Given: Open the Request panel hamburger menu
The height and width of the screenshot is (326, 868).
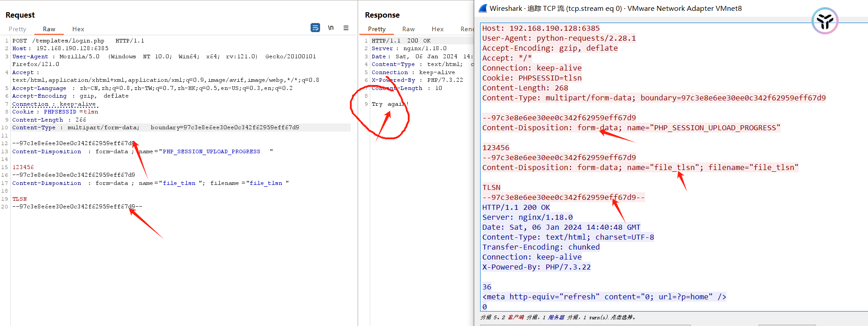Looking at the screenshot, I should click(x=346, y=28).
